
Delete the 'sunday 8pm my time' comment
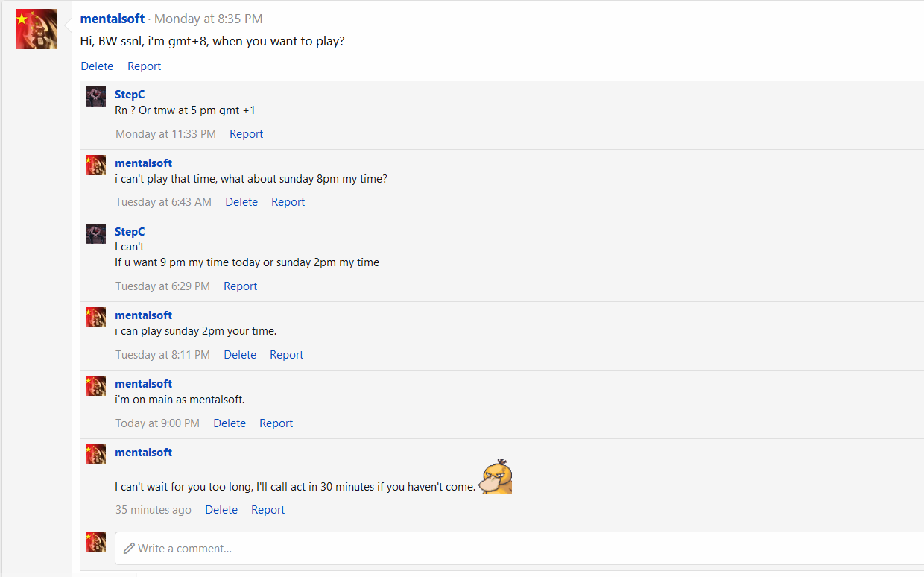(x=241, y=202)
